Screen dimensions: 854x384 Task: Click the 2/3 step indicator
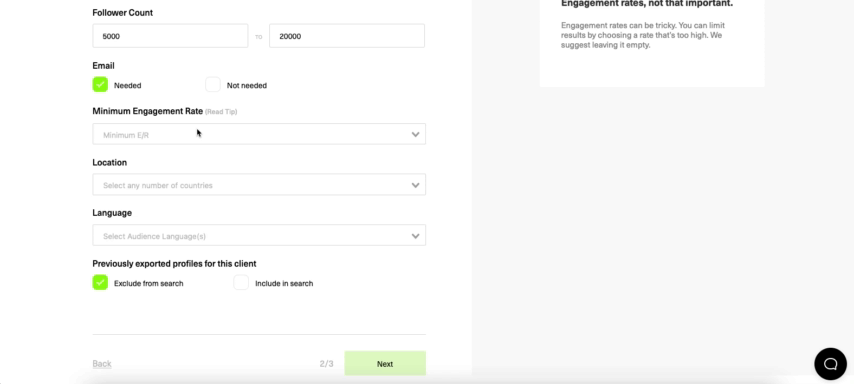tap(326, 364)
